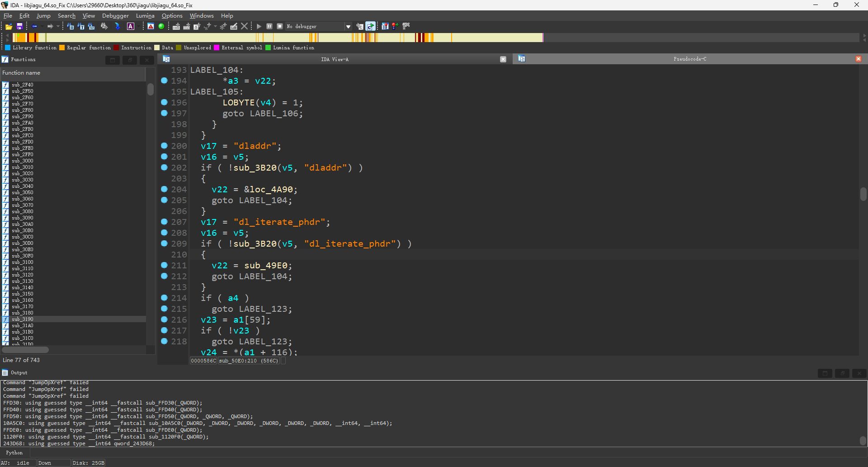
Task: Close the Pseudocode-C tab
Action: click(x=859, y=59)
